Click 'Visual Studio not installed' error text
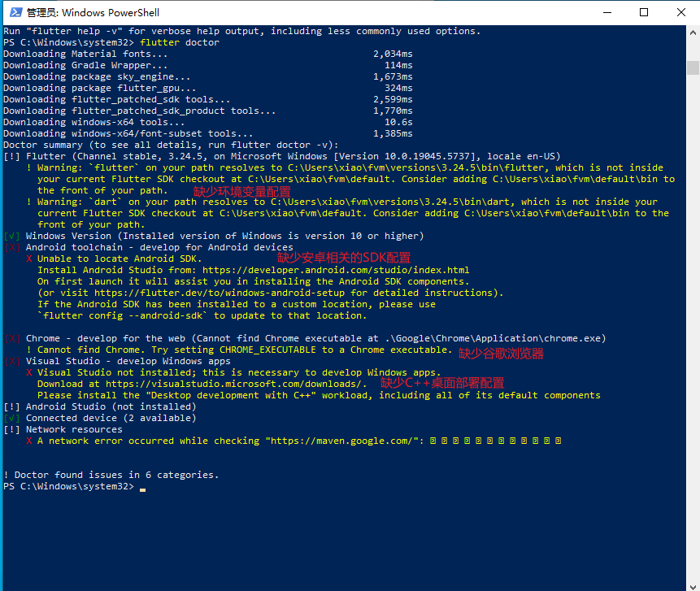Screen dimensions: 700x591 click(x=114, y=372)
